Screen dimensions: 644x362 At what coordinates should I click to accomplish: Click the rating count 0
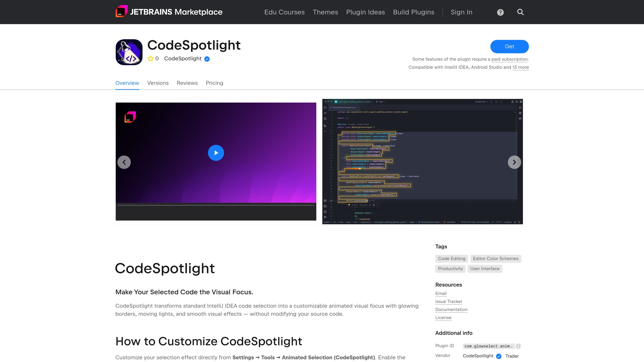tap(157, 58)
